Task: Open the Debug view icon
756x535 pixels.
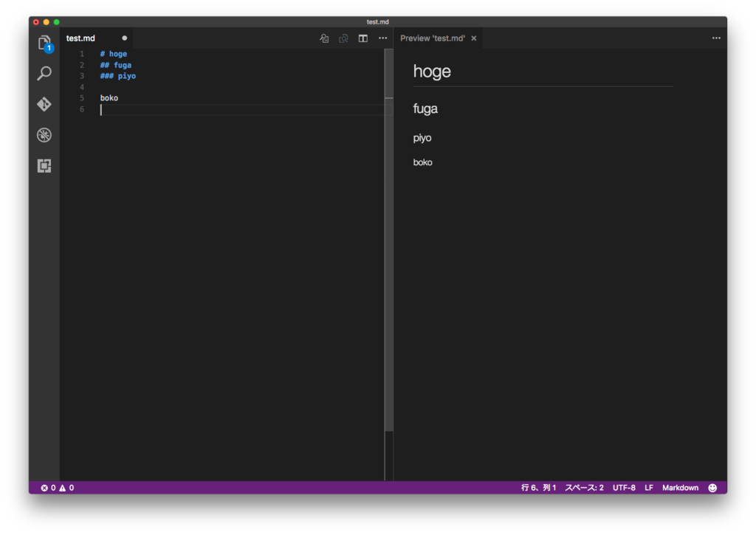Action: click(44, 135)
